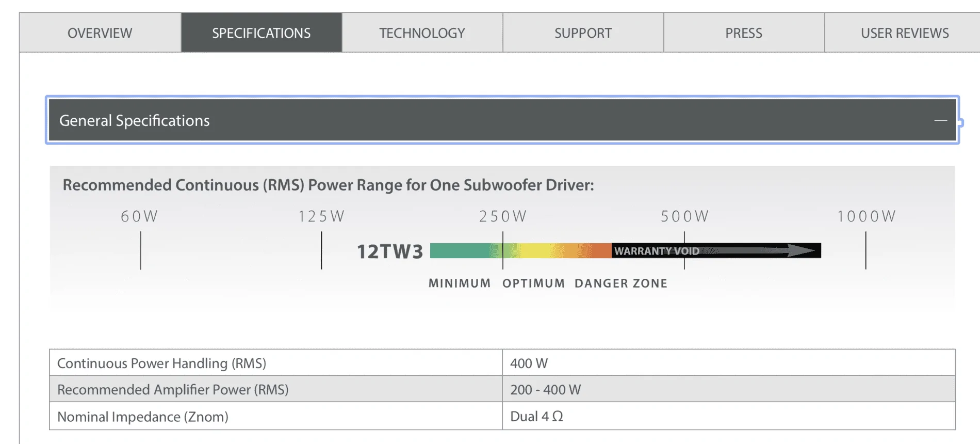Go to the Support tab
This screenshot has height=444, width=980.
point(583,33)
